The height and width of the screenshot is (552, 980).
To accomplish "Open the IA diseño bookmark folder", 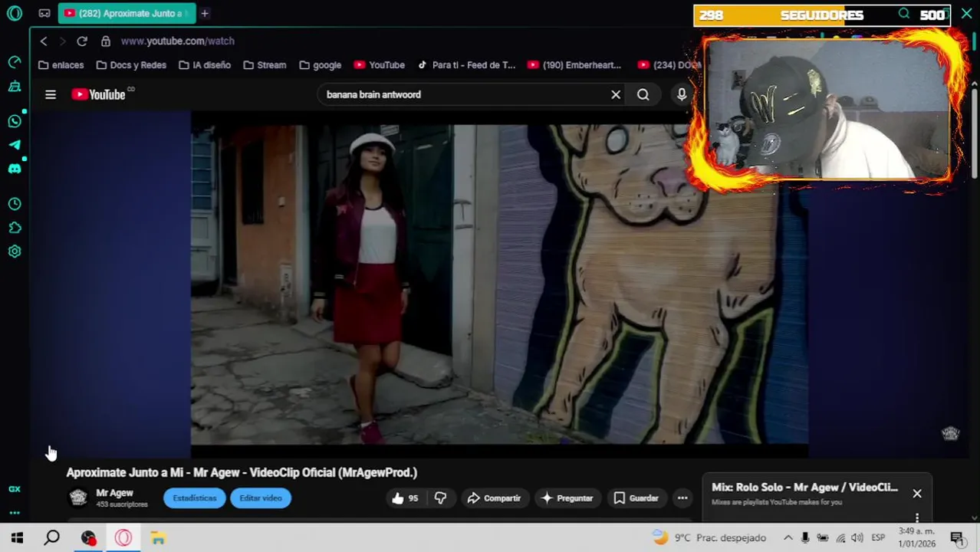I will 205,65.
